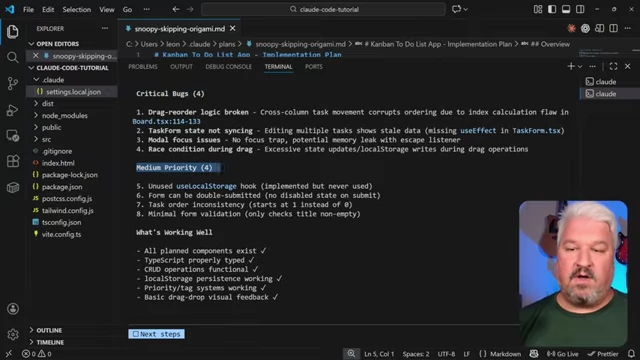Navigate forward with the arrow
Image resolution: width=640 pixels, height=360 pixels.
coord(190,9)
